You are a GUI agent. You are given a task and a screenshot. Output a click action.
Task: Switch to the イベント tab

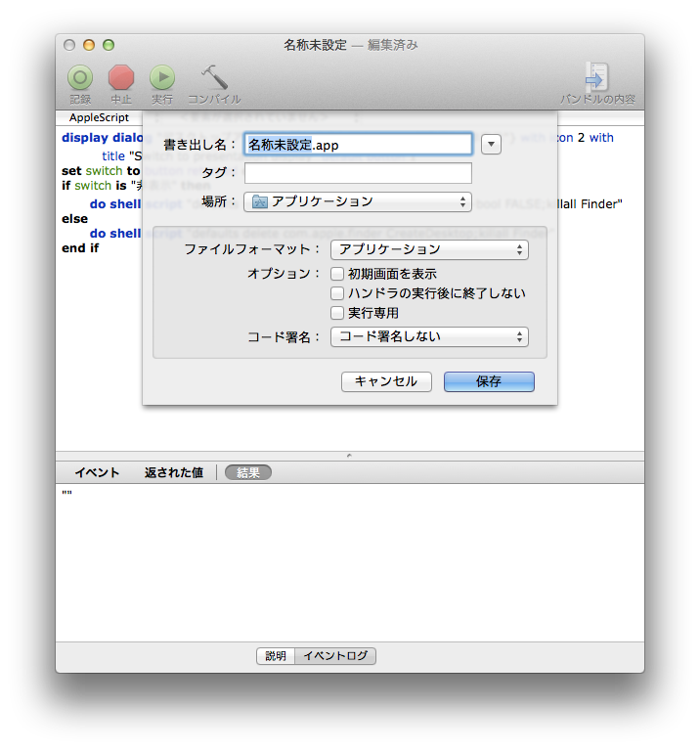(x=97, y=472)
